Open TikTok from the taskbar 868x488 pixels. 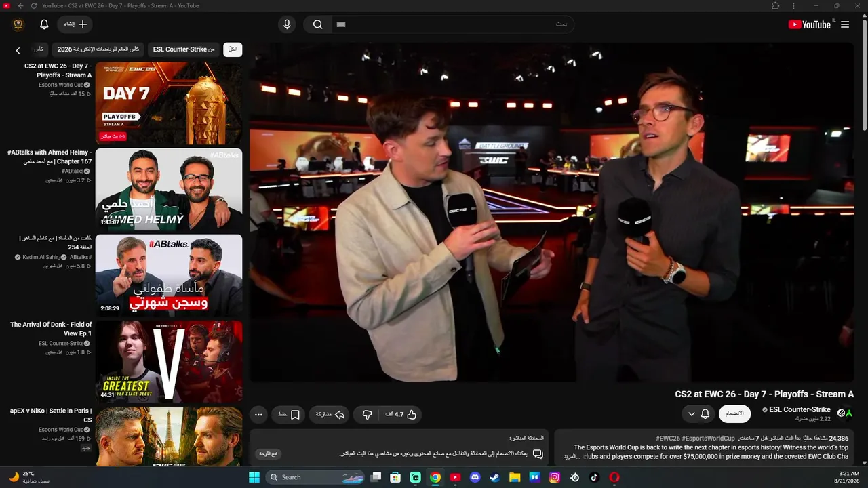coord(595,477)
